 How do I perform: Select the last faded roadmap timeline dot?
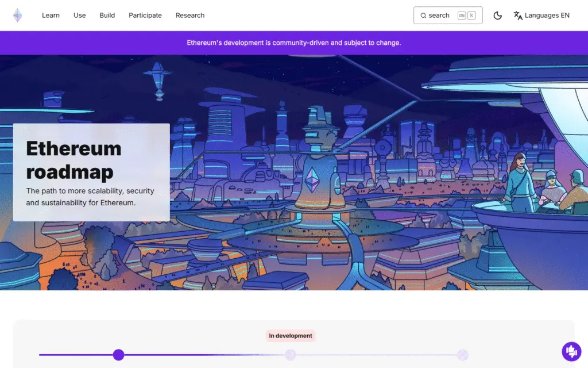(x=462, y=354)
